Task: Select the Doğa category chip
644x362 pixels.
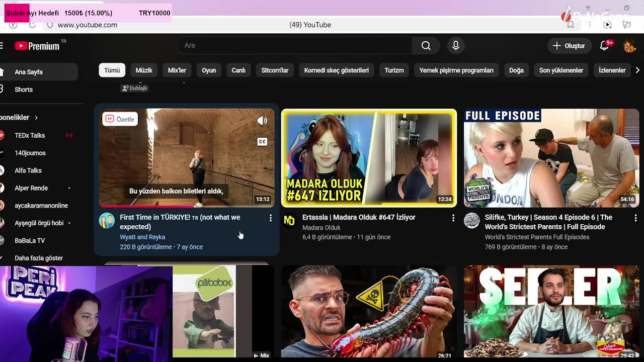Action: pyautogui.click(x=516, y=70)
